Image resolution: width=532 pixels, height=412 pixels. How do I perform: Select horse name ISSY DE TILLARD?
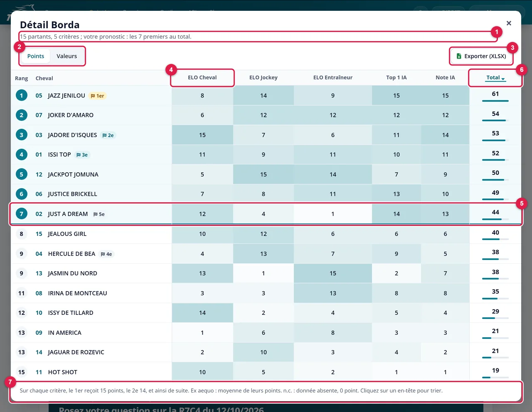[71, 313]
